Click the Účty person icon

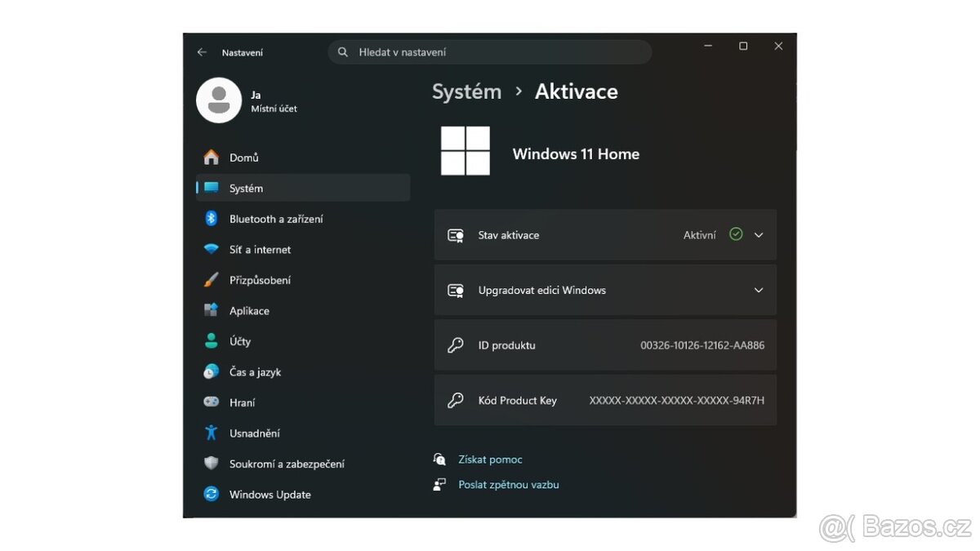212,341
